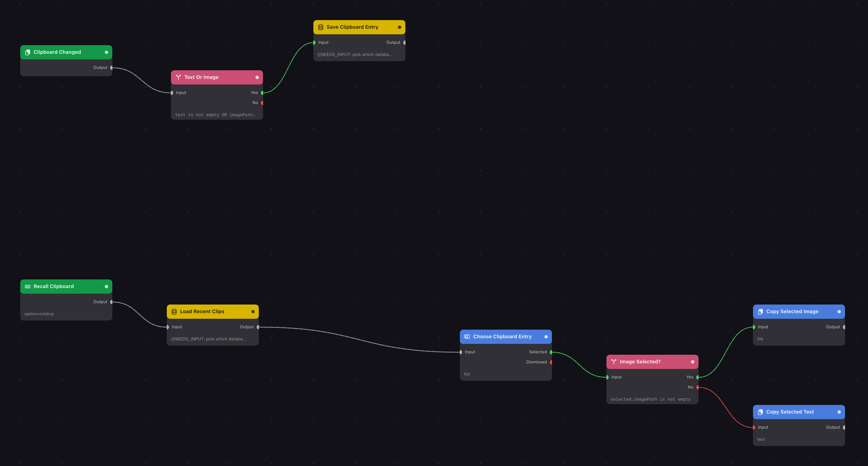Click the Output port of Recall Clipboard

[112, 302]
